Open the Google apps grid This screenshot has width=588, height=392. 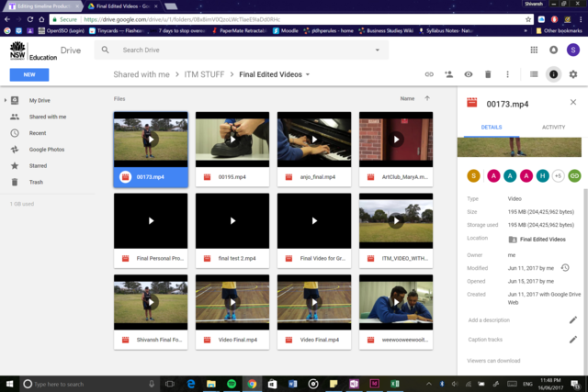click(534, 50)
